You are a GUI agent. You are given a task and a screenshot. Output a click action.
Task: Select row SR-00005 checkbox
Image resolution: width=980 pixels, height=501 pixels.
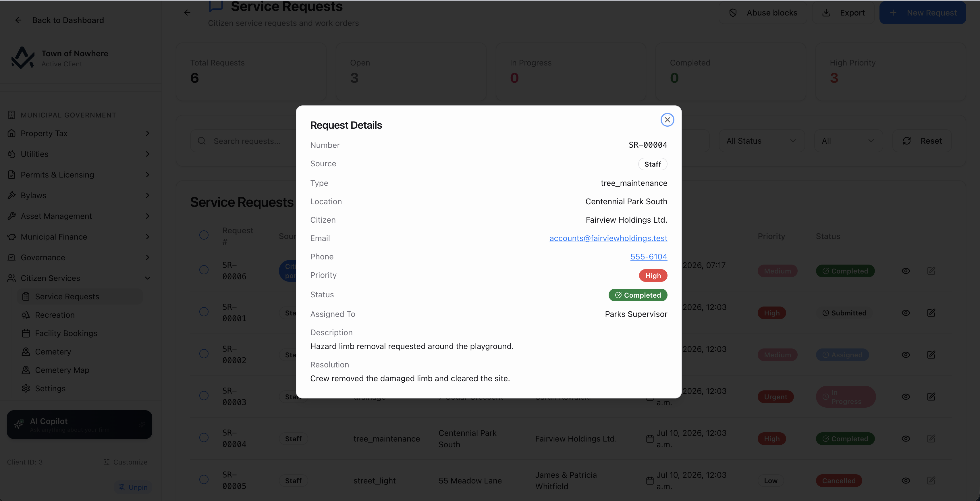coord(204,479)
